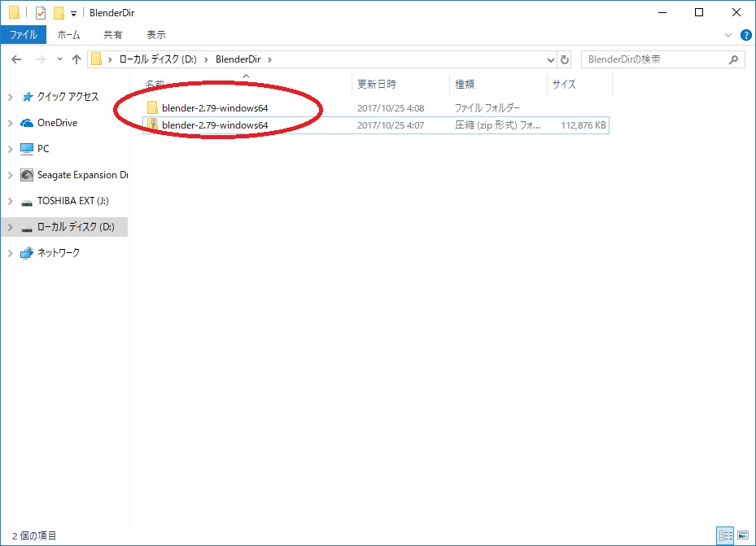This screenshot has height=546, width=756.
Task: Select クイック アクセス in navigation pane
Action: click(68, 96)
